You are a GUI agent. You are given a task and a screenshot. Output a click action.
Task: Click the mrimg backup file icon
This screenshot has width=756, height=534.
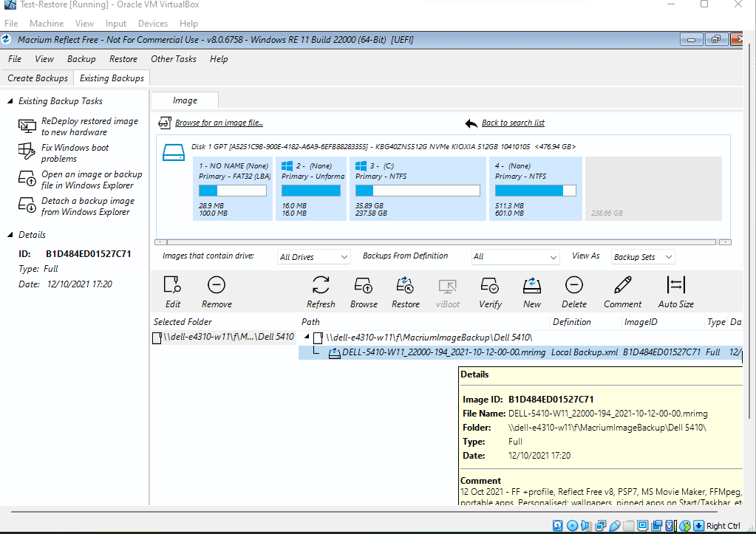[x=334, y=353]
